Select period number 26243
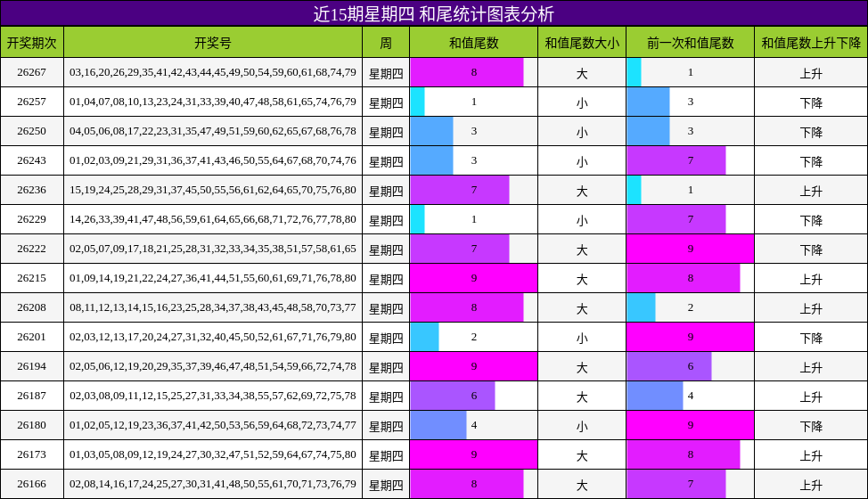 tap(31, 160)
